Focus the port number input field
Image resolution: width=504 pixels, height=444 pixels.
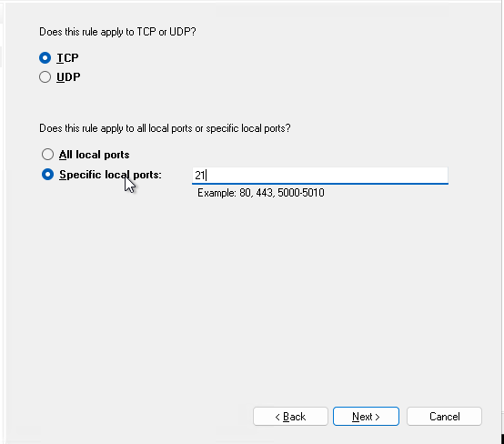pos(320,176)
